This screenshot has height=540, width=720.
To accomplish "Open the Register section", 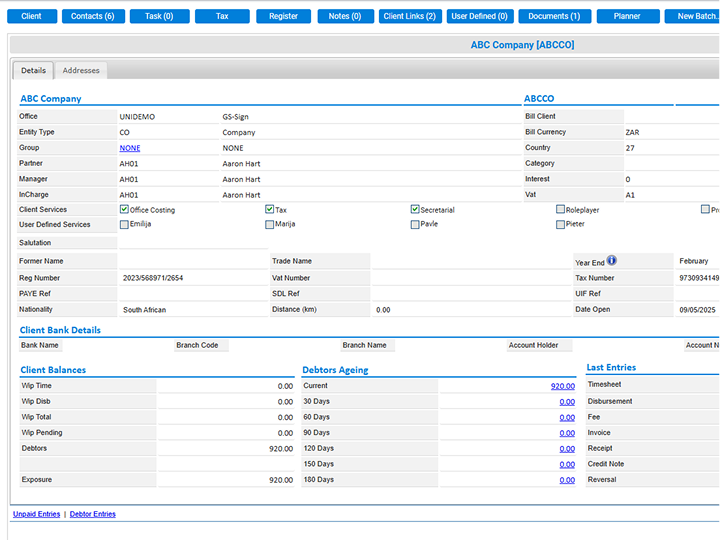I will coord(283,16).
